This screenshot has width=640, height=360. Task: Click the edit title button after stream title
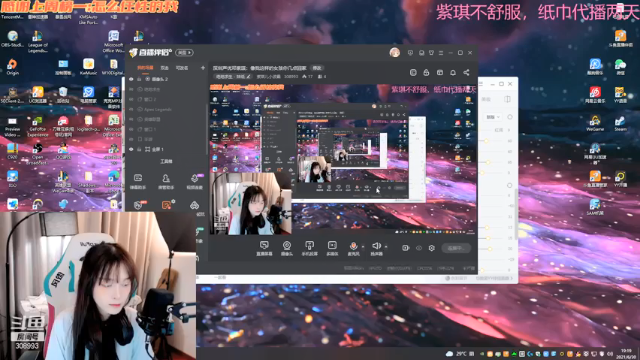pos(317,68)
